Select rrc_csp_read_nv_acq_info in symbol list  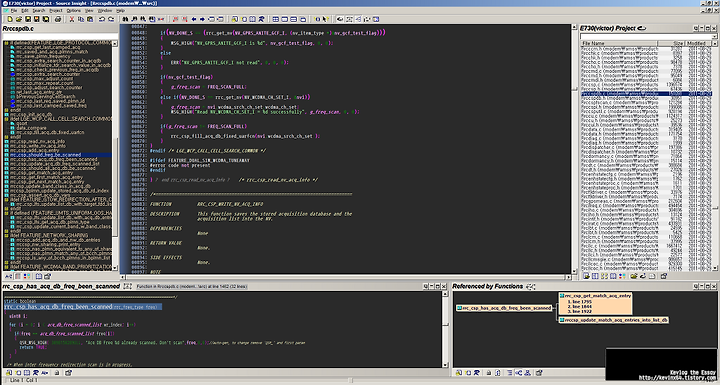[x=37, y=142]
